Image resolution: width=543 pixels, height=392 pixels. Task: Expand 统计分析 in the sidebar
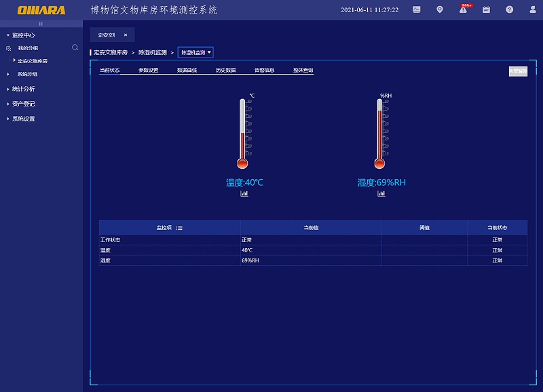pyautogui.click(x=23, y=89)
